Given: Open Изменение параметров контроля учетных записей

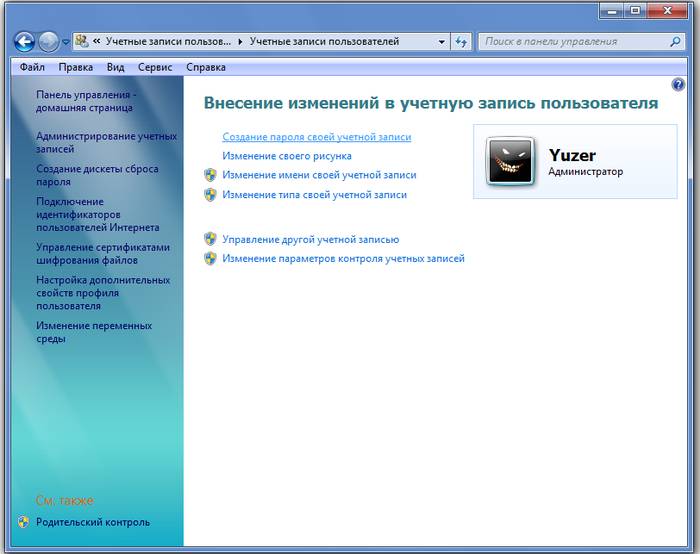Looking at the screenshot, I should point(343,259).
